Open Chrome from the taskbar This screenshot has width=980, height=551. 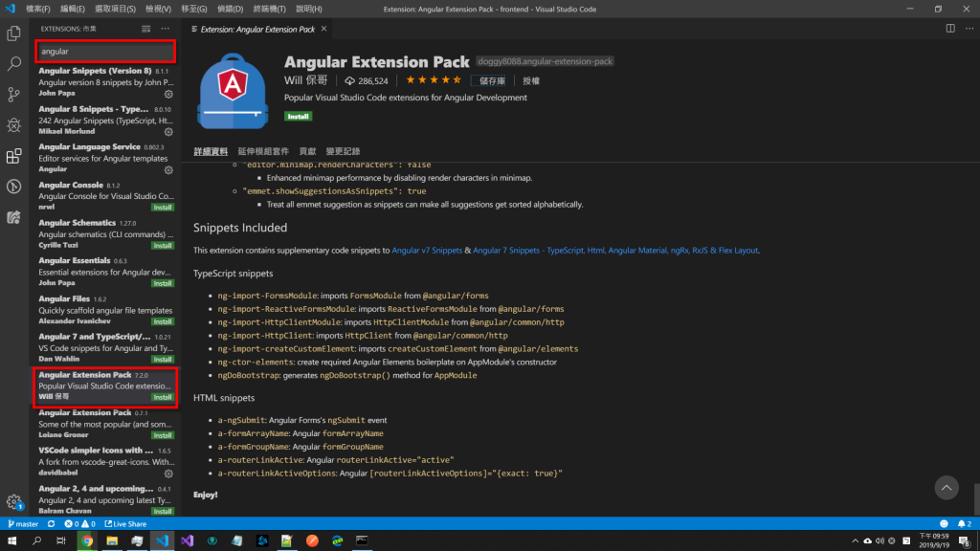pyautogui.click(x=87, y=541)
